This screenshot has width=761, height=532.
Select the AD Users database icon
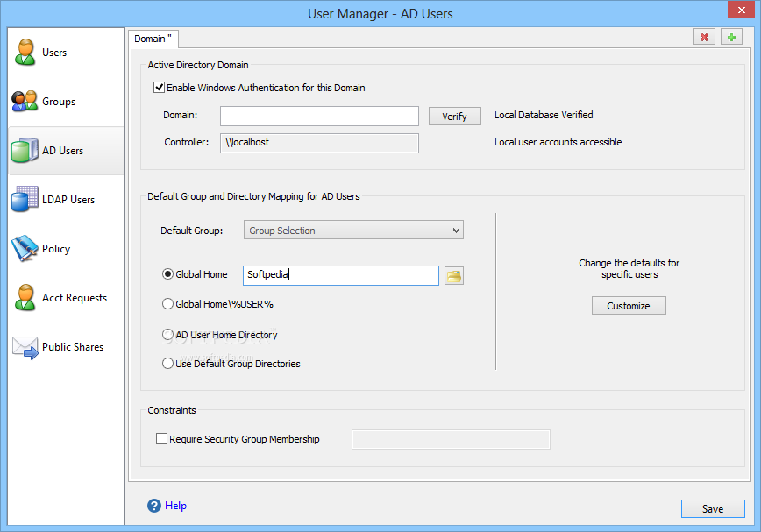coord(25,150)
